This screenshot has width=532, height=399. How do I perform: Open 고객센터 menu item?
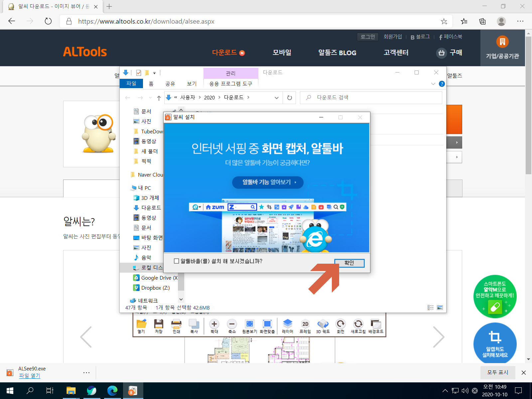click(396, 53)
